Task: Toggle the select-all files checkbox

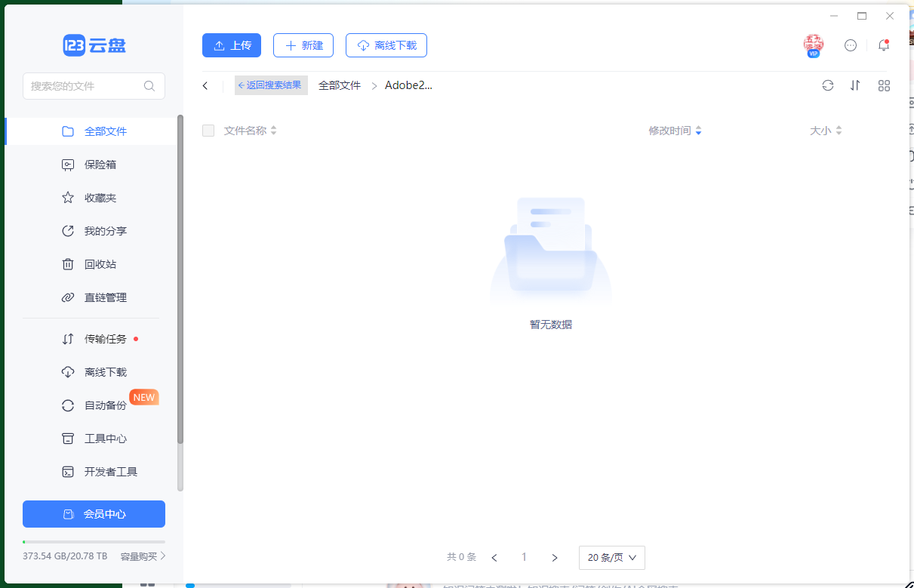Action: tap(208, 131)
